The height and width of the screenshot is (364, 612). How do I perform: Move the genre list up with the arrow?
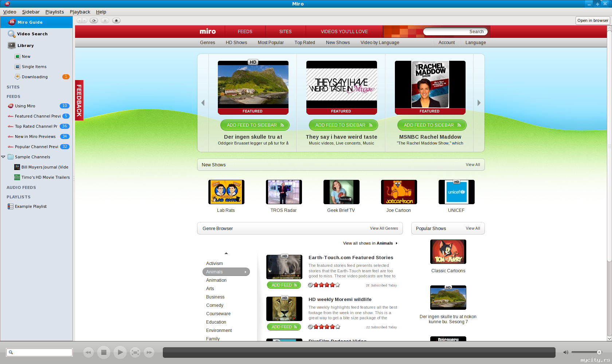coord(226,253)
